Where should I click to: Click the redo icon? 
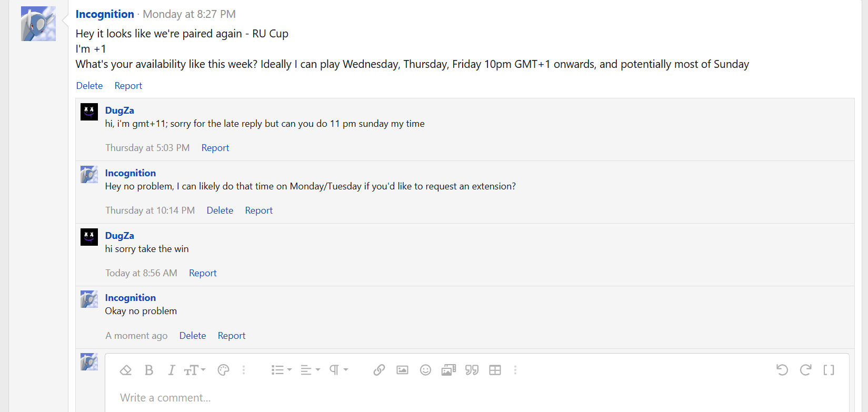[805, 370]
